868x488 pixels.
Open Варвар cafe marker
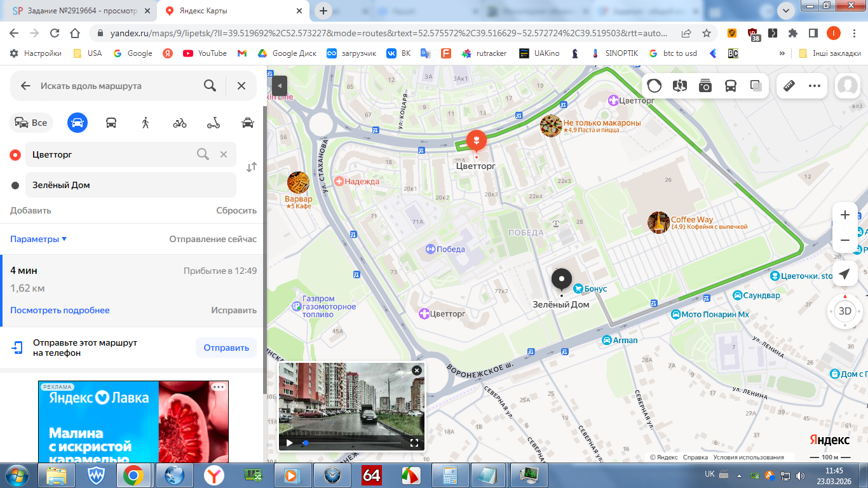298,183
